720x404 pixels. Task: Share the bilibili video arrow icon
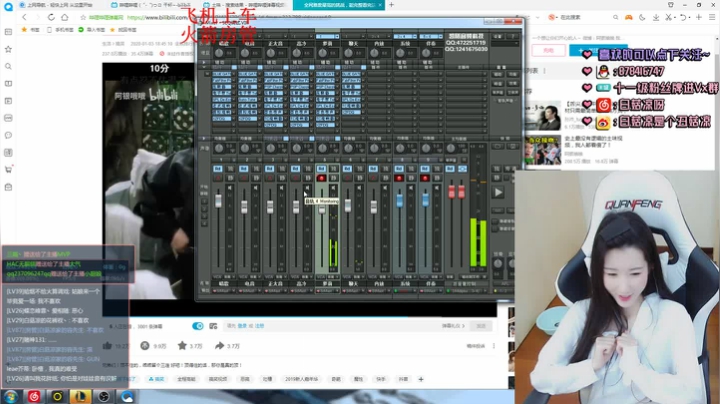pos(219,345)
